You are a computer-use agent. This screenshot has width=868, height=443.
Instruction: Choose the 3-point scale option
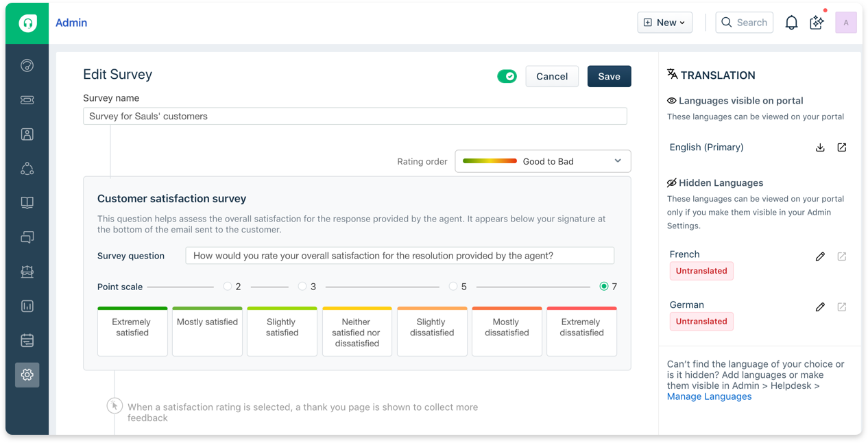(x=304, y=287)
